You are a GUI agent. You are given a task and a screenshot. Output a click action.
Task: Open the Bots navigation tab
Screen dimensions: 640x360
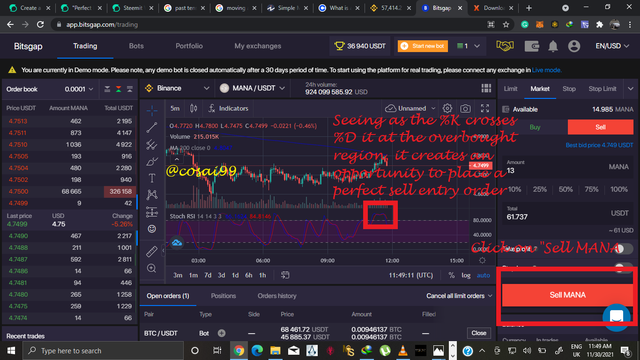pos(136,46)
